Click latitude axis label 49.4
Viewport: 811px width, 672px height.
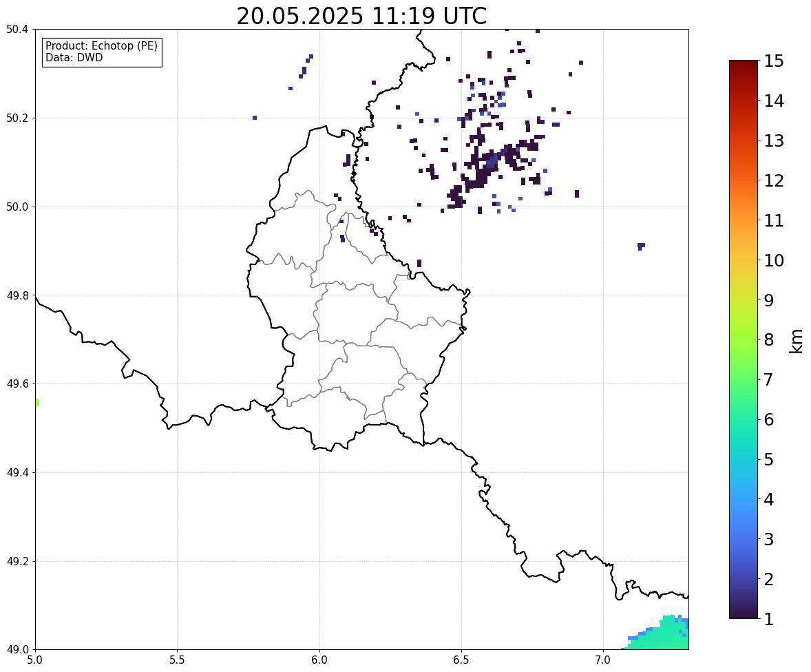(17, 472)
